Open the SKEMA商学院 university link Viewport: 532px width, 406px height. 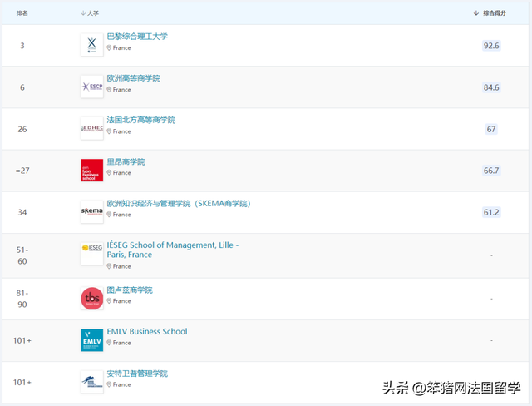tap(179, 203)
